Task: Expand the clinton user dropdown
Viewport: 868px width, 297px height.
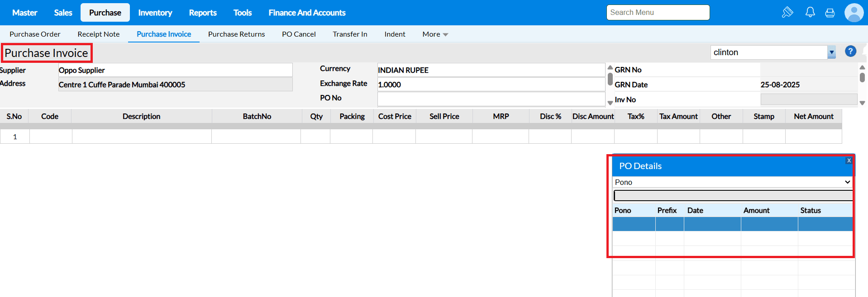Action: [831, 52]
